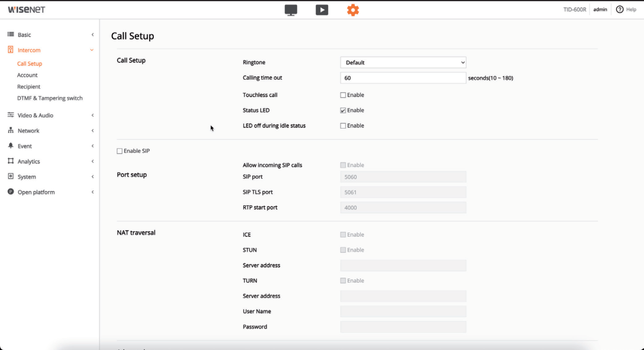Click the Analytics frame icon

click(x=11, y=161)
